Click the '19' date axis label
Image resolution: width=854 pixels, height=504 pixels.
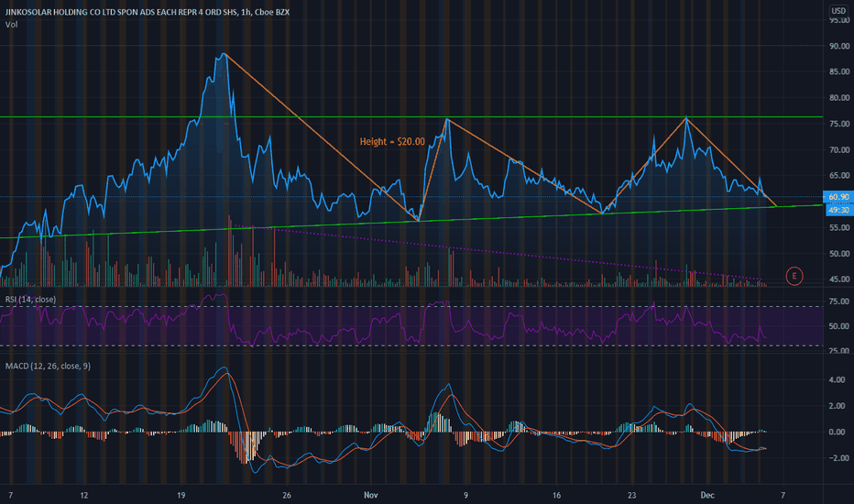coord(181,495)
